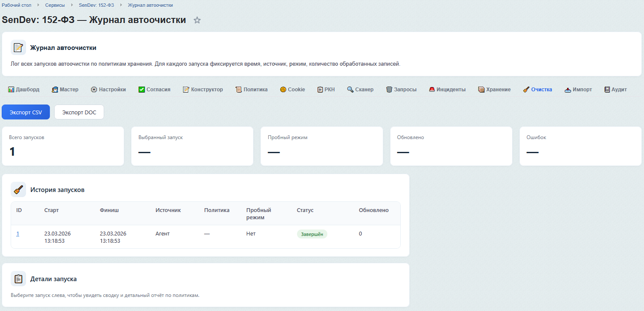Click the green Согласия checkmark icon
644x311 pixels.
tap(142, 90)
